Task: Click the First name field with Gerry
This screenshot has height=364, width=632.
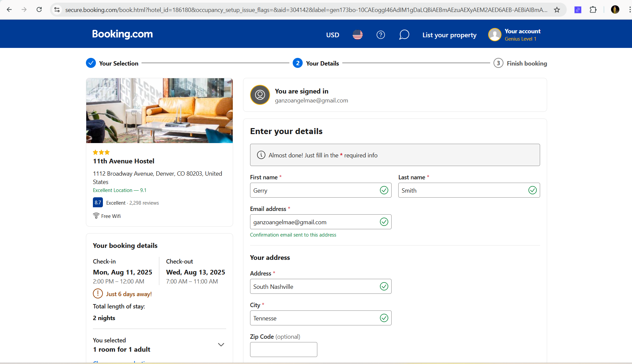Action: pyautogui.click(x=321, y=190)
